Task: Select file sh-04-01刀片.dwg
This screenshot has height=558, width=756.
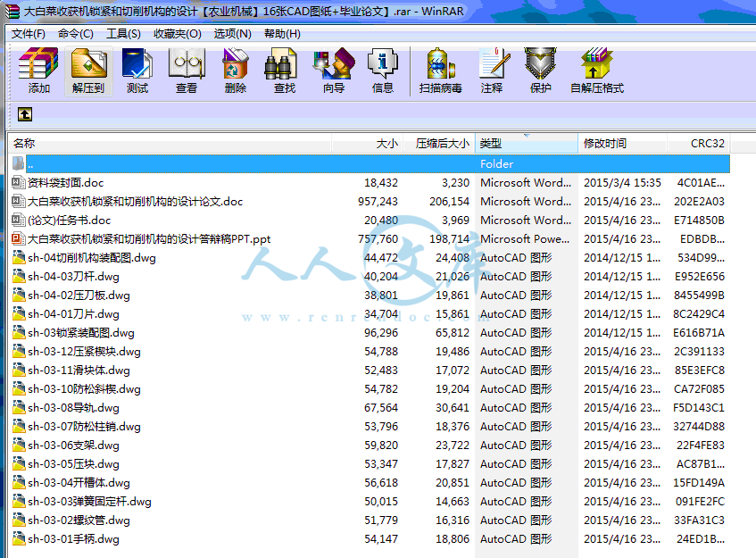Action: pos(73,314)
